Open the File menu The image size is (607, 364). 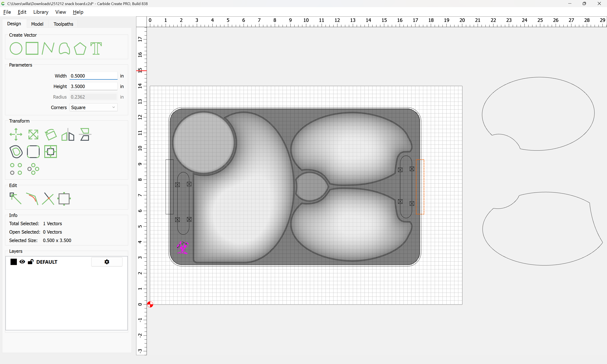7,12
